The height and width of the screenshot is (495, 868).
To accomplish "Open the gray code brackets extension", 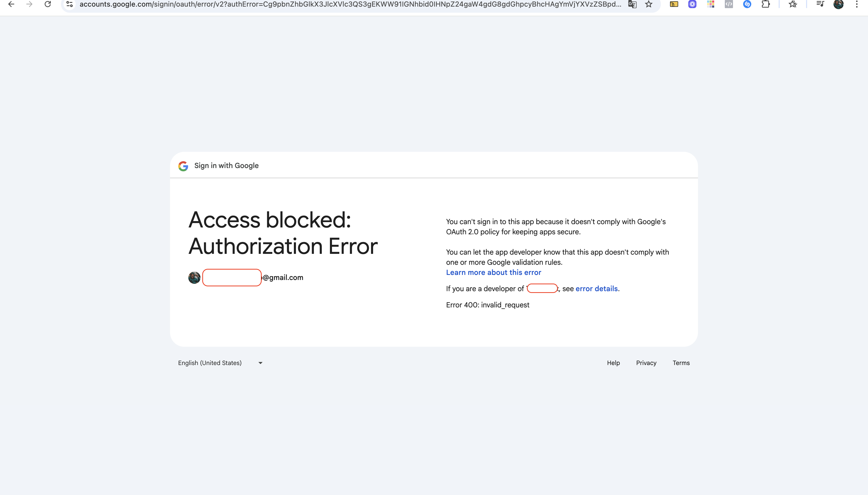I will (729, 4).
